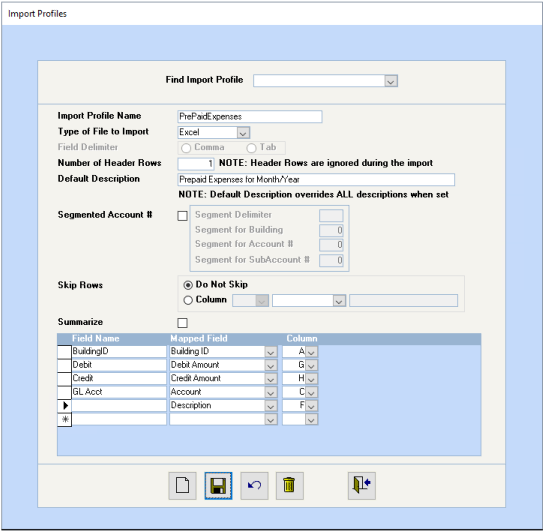Open the column dropdown for the GL Acct row

(x=311, y=392)
